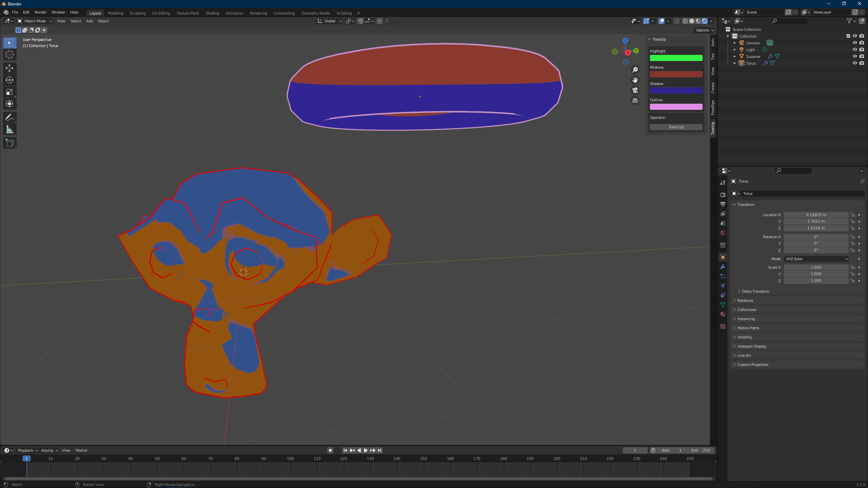
Task: Select the Scale tool
Action: pyautogui.click(x=9, y=92)
